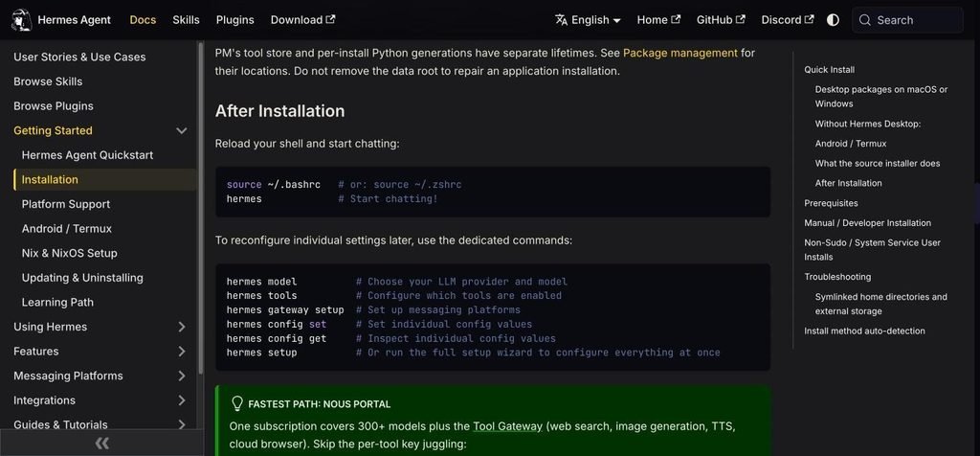This screenshot has width=980, height=456.
Task: Expand the Integrations section chevron
Action: (181, 400)
